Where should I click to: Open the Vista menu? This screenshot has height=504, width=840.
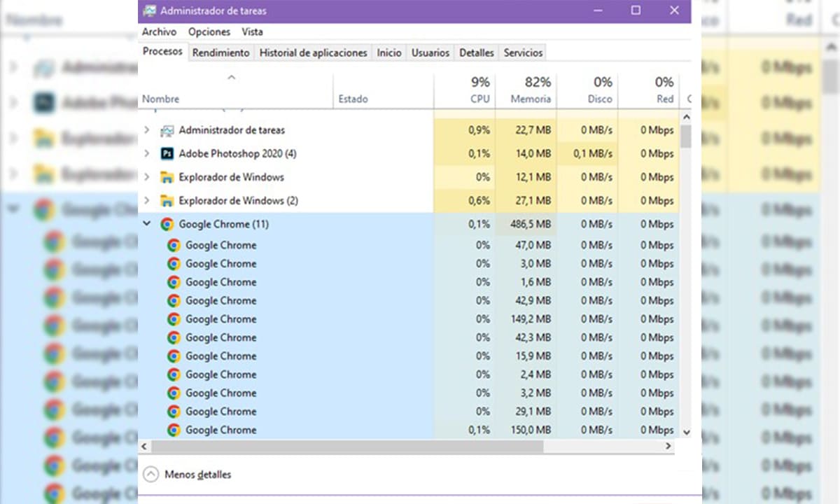[252, 32]
